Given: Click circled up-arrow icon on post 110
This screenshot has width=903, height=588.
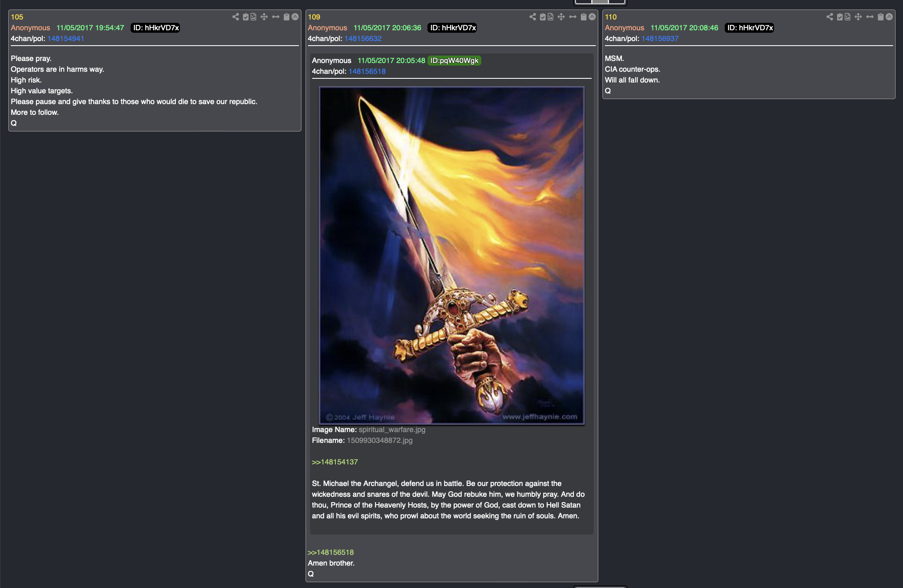Looking at the screenshot, I should coord(889,17).
